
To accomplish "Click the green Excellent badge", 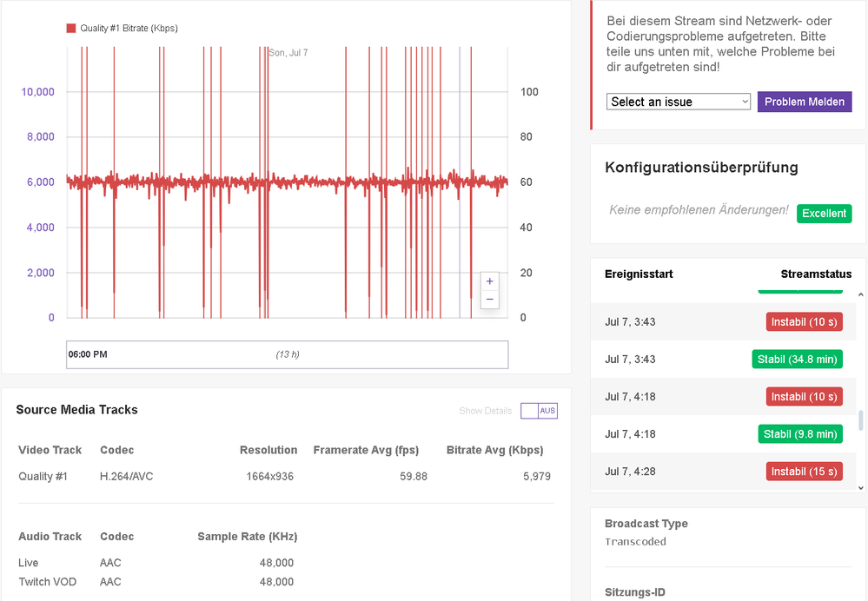I will [824, 214].
